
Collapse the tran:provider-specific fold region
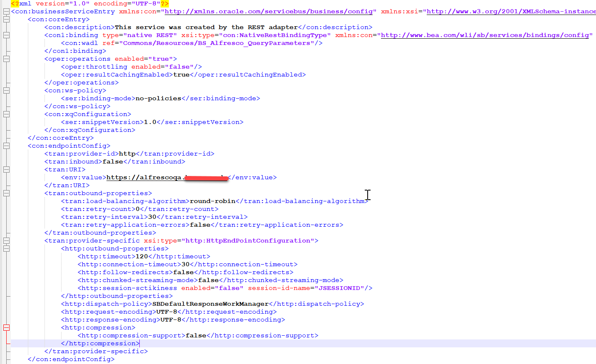point(6,240)
